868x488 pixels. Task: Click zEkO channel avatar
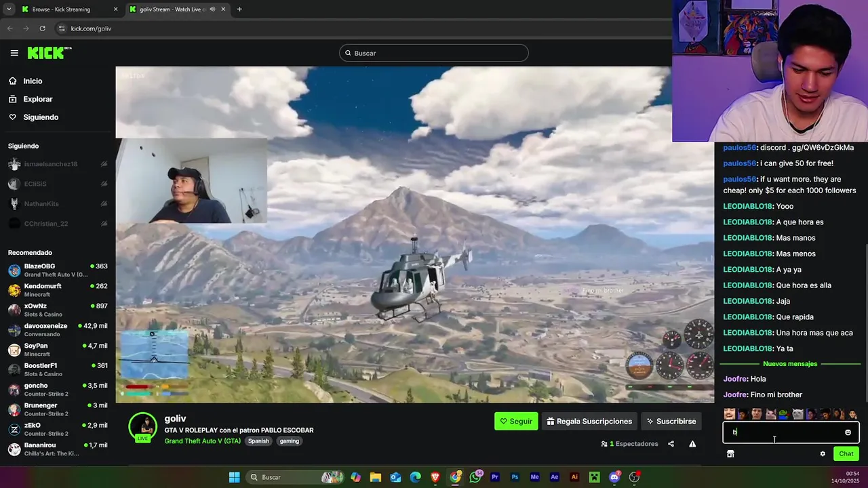[14, 429]
